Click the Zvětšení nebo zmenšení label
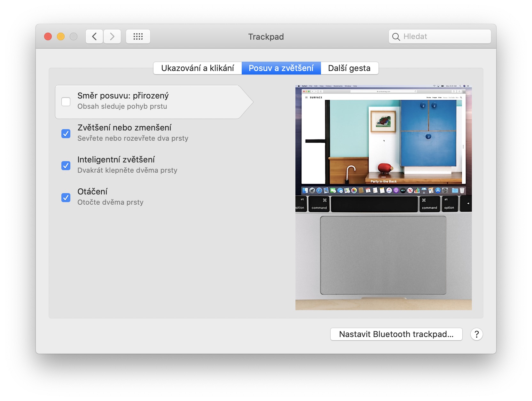 pos(124,128)
